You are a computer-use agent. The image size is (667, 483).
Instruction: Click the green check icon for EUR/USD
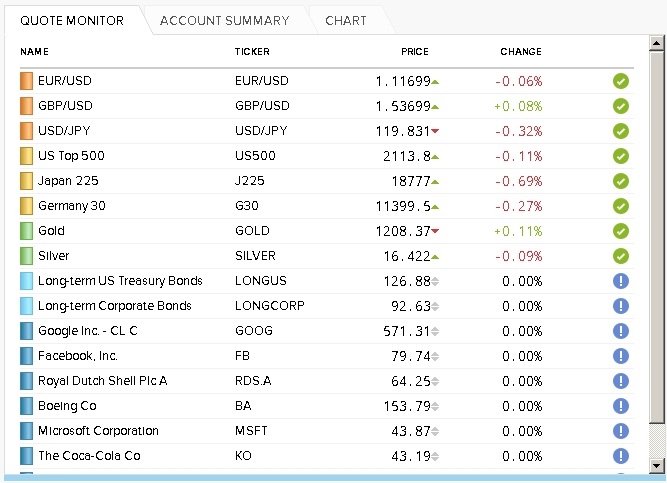click(620, 81)
